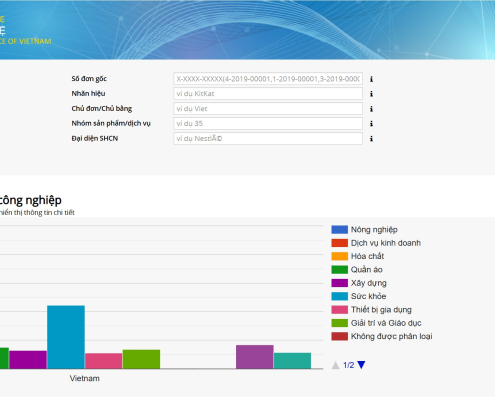495x400 pixels.
Task: Focus the Chủ đơn/Chủ bằng input field
Action: coord(268,109)
